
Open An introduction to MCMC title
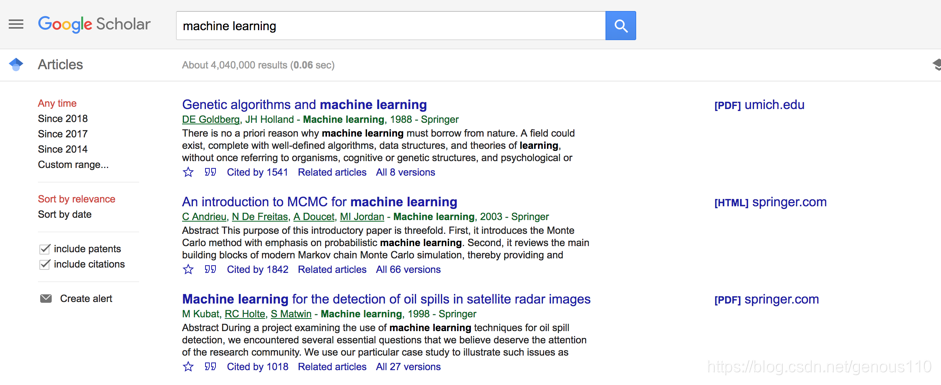320,201
